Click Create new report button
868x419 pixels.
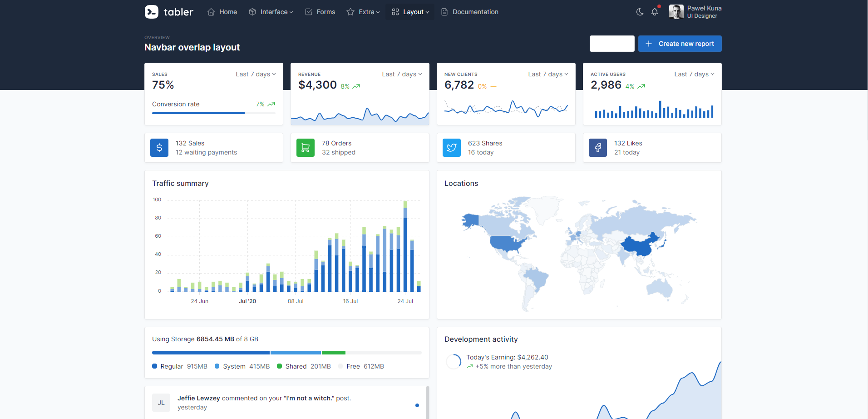click(680, 44)
